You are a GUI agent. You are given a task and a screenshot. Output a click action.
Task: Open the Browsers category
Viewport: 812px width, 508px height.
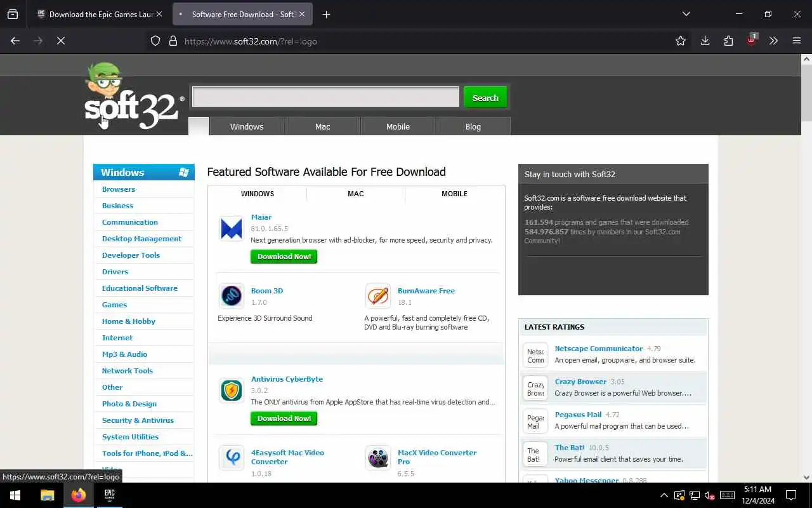119,189
